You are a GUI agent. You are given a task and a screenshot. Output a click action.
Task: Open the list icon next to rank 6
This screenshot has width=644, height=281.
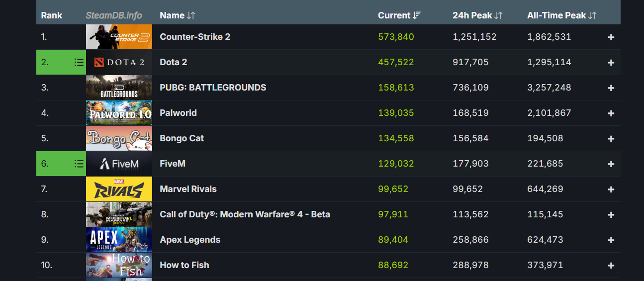point(79,164)
